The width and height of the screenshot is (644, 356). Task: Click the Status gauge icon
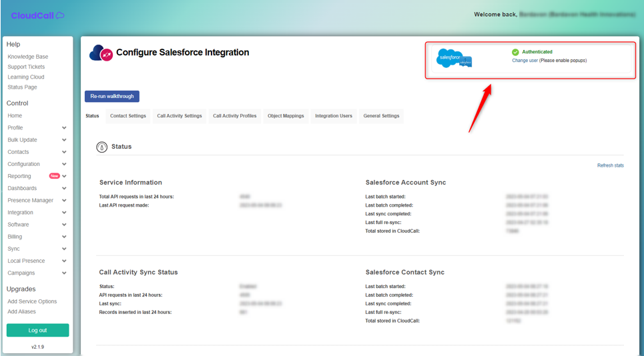coord(102,147)
